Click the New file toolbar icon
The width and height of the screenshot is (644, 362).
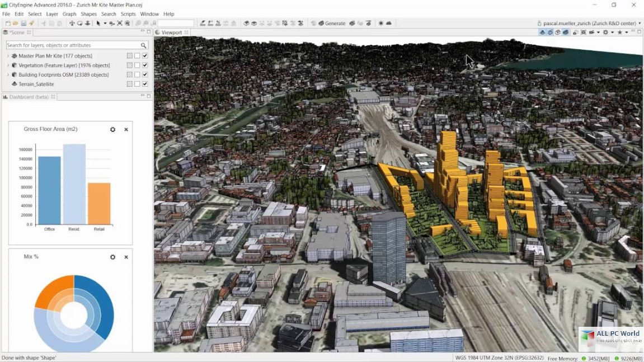coord(8,23)
